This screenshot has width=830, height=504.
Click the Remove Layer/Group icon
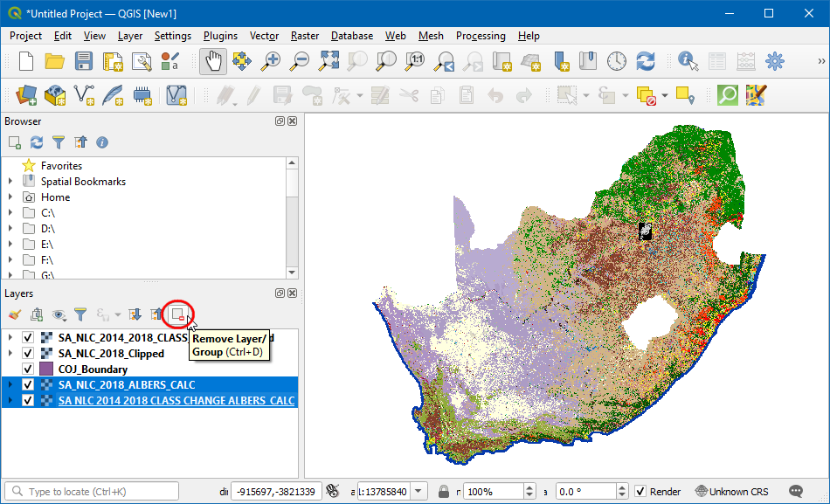[x=178, y=314]
